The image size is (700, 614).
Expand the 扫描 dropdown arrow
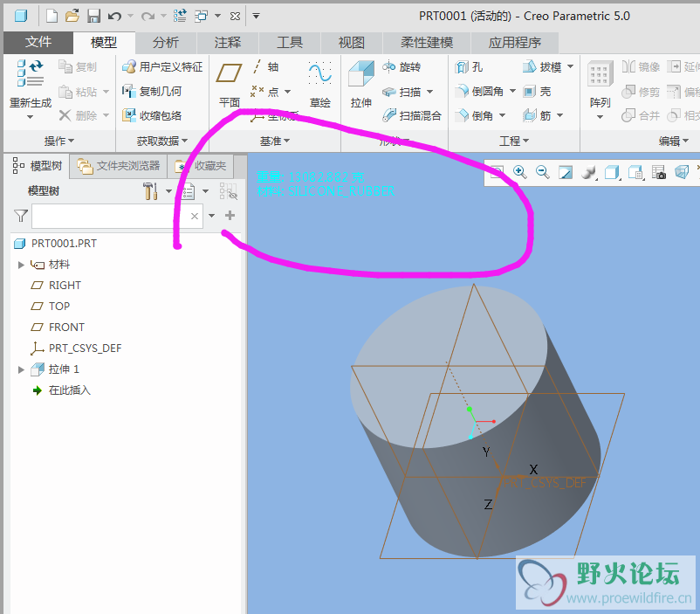click(x=430, y=92)
